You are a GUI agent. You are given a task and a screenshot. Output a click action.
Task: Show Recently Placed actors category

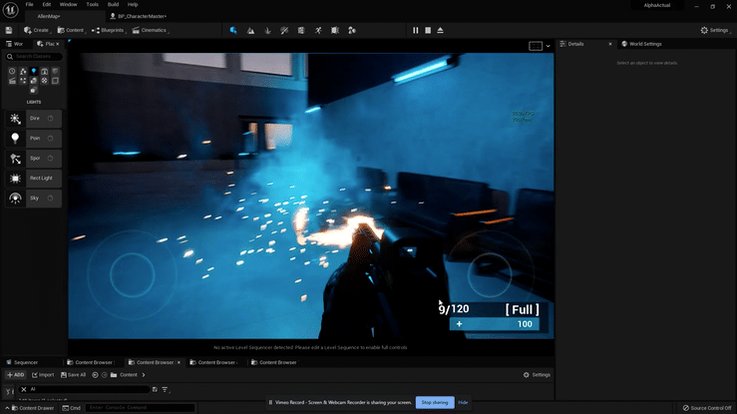tap(12, 71)
